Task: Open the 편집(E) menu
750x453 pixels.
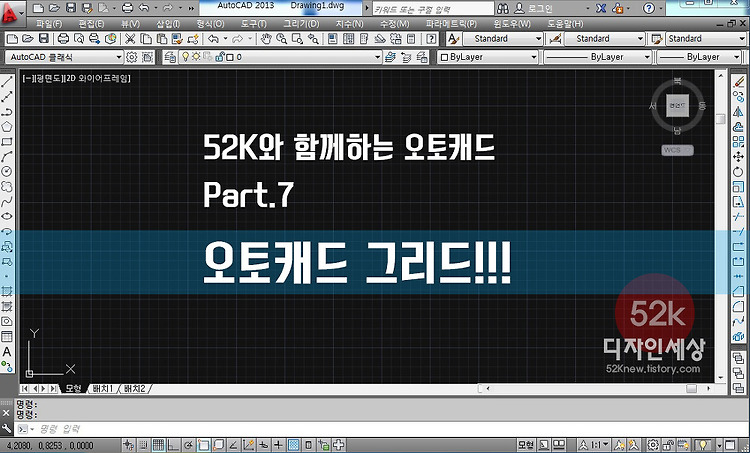Action: coord(91,23)
